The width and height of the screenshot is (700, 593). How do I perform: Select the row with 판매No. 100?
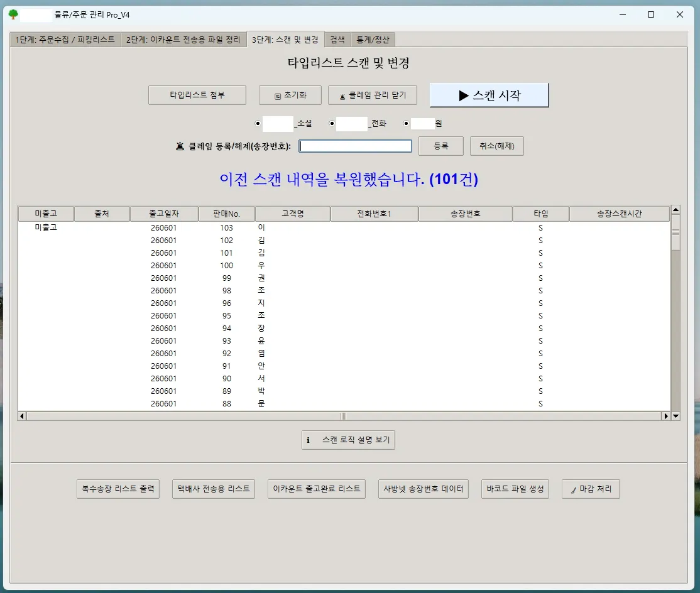point(344,266)
